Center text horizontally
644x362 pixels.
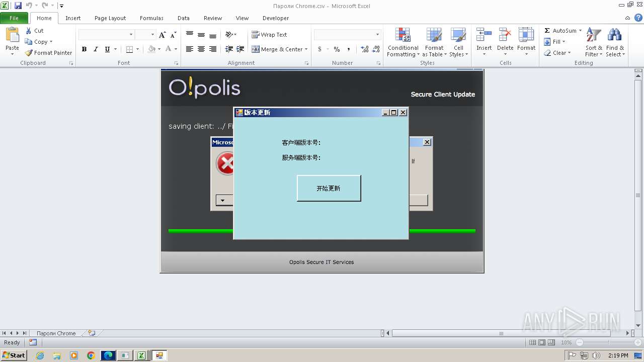tap(201, 49)
